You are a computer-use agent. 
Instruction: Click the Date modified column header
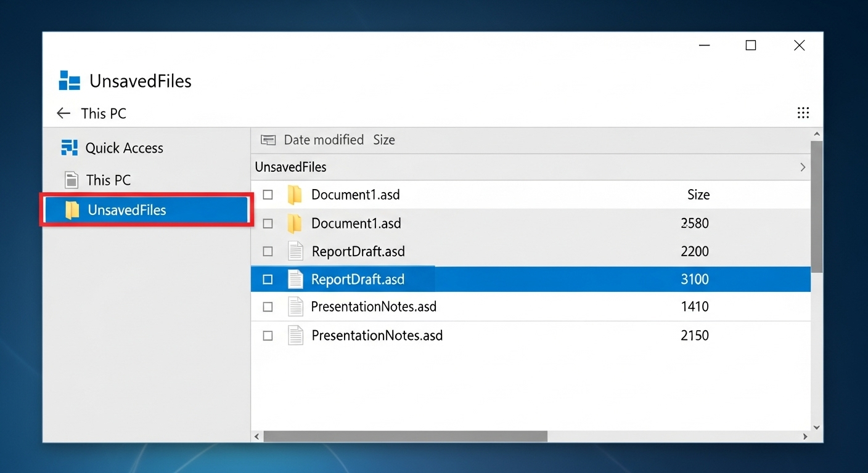(x=323, y=140)
